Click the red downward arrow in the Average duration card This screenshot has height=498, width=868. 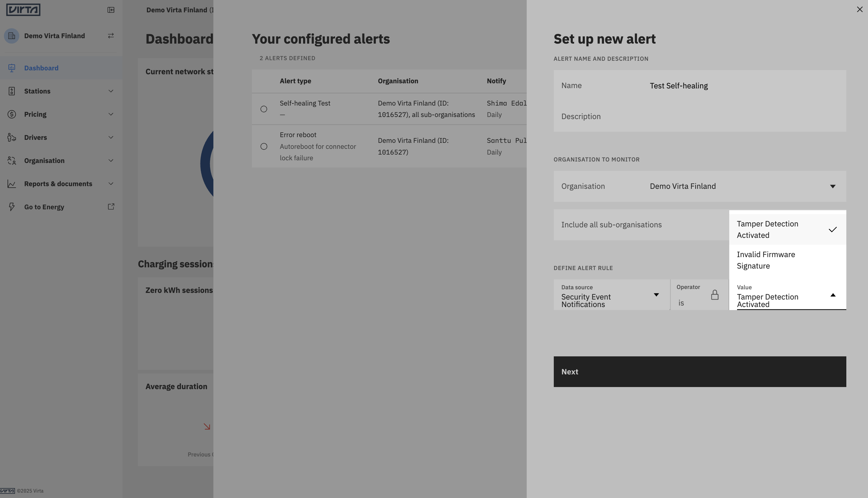pyautogui.click(x=207, y=426)
